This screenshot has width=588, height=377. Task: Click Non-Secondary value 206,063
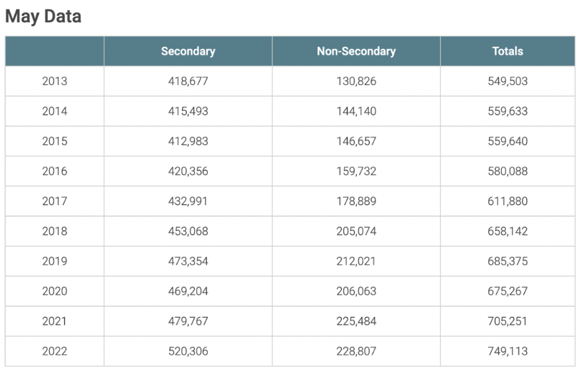[x=356, y=291]
